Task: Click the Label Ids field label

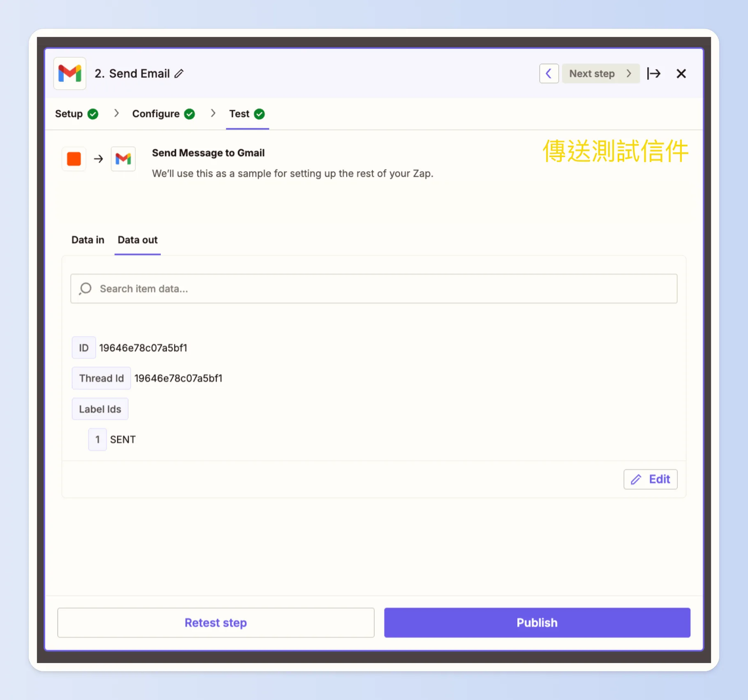Action: tap(100, 409)
